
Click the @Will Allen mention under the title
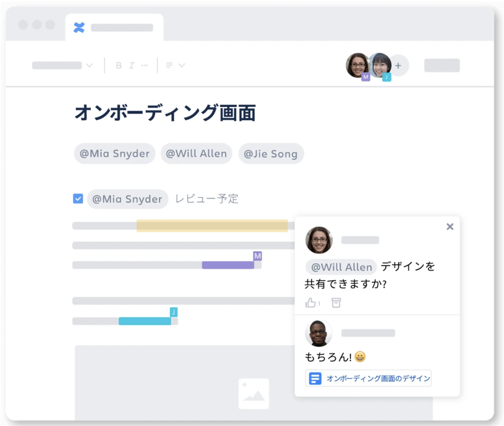tap(196, 153)
